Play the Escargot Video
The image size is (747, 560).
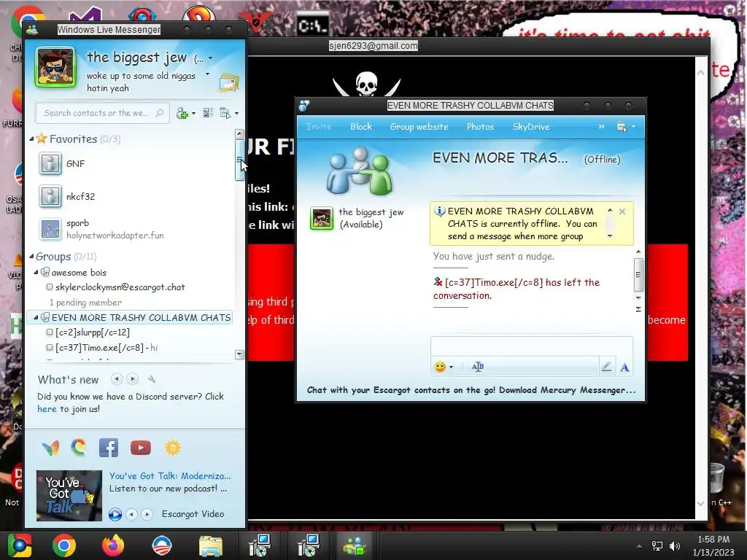[115, 514]
